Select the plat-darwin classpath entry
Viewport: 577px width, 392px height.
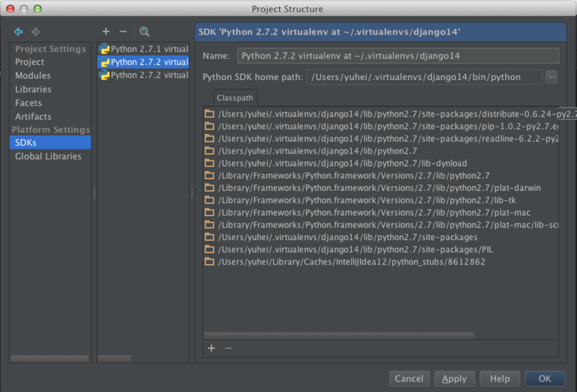click(x=381, y=188)
